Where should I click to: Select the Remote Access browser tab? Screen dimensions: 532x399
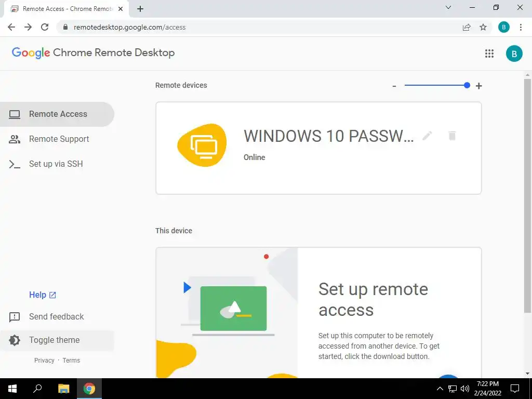coord(66,9)
